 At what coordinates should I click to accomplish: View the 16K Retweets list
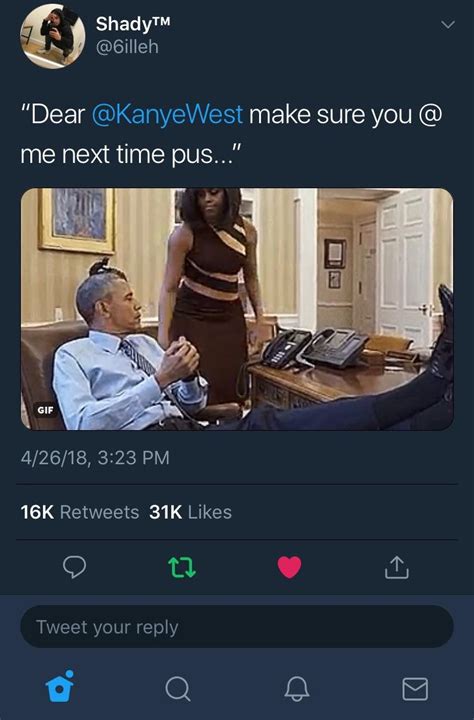[79, 512]
